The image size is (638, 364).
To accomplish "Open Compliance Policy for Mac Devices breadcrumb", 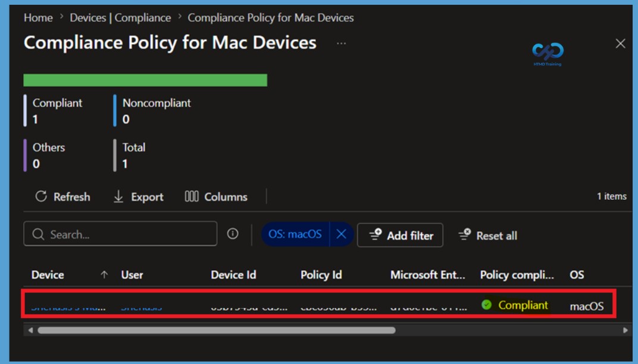I will coord(271,18).
